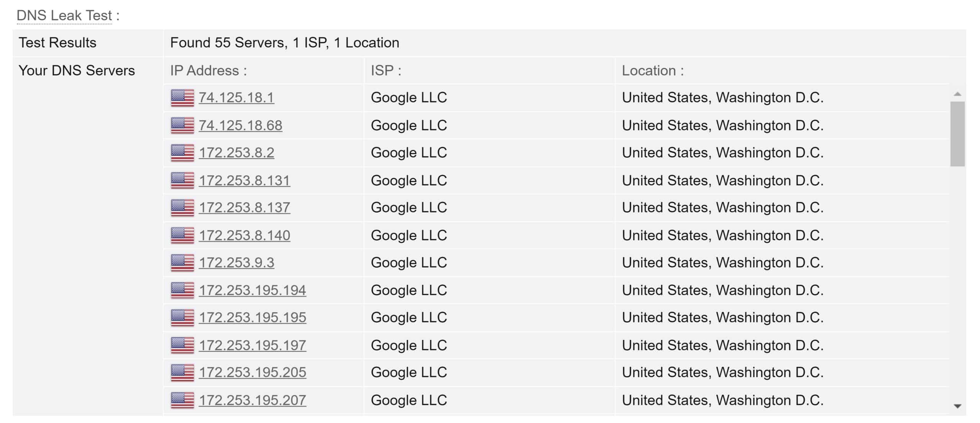Click the flag next to 172.253.195.207
Image resolution: width=980 pixels, height=423 pixels.
click(182, 400)
